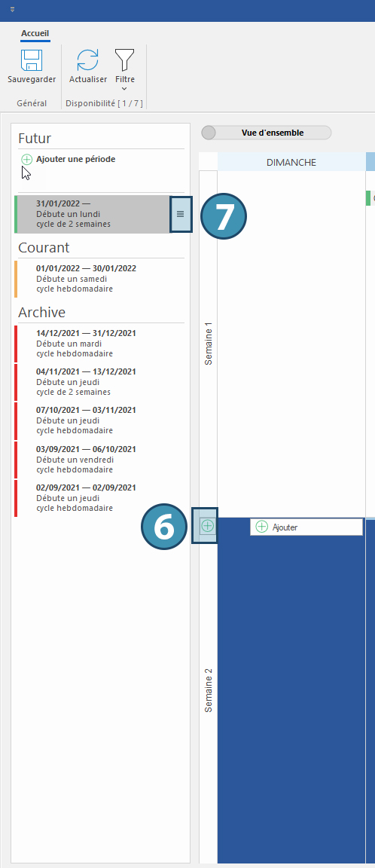Viewport: 375px width, 868px height.
Task: Select archived period 07/10/2021 — 03/11/2021
Action: point(99,420)
